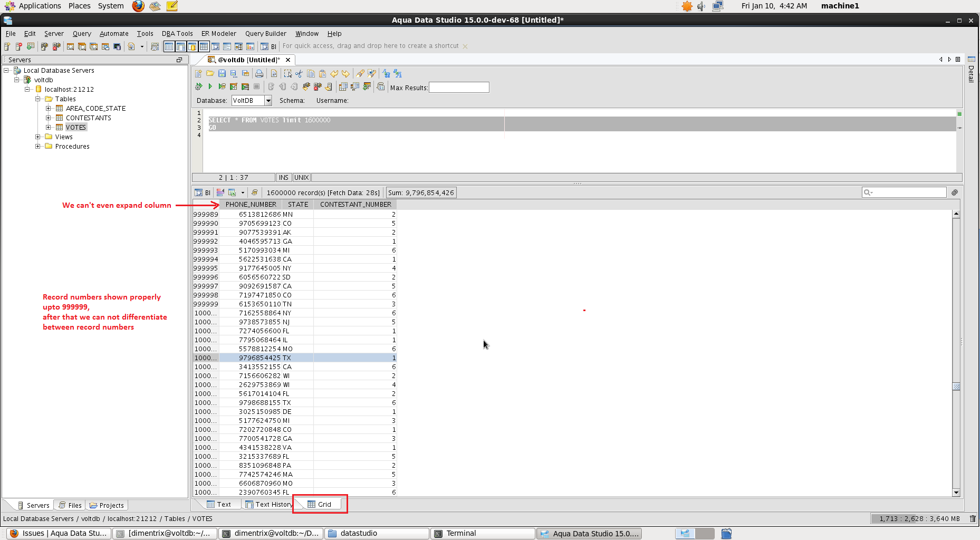Execute the query with green play icon

(210, 86)
